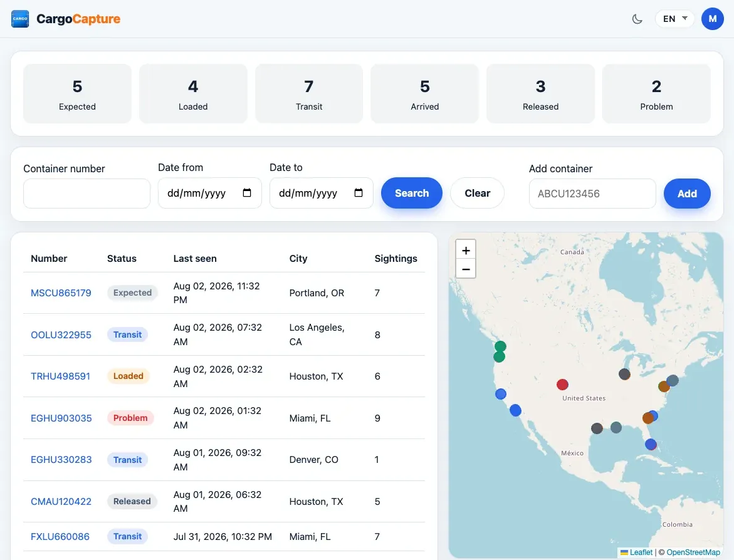This screenshot has height=560, width=734.
Task: Open container EGHU903035 link
Action: coord(61,418)
